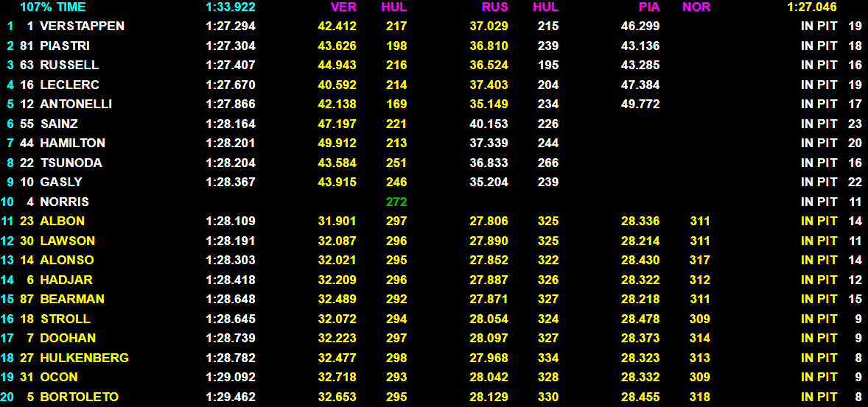
Task: Click sector time 36.524 in Russell's row
Action: pyautogui.click(x=489, y=65)
